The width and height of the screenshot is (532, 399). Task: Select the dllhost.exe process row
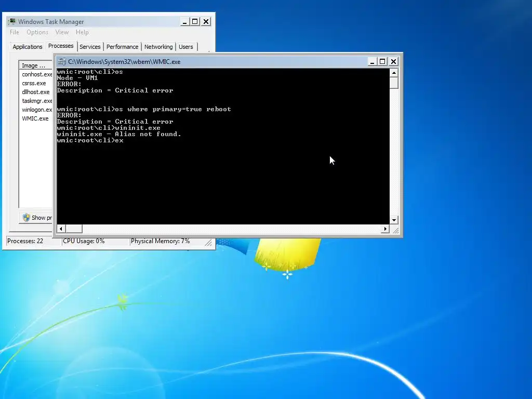[x=36, y=92]
